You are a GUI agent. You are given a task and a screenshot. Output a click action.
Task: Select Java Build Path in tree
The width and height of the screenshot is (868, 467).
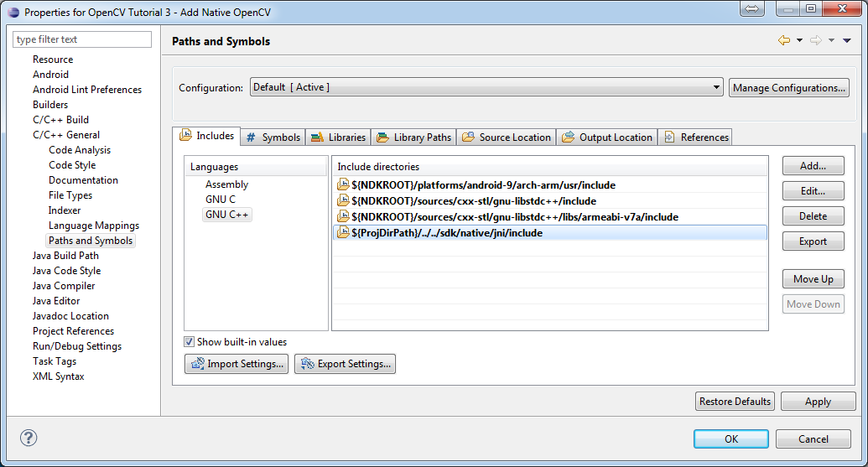[65, 256]
